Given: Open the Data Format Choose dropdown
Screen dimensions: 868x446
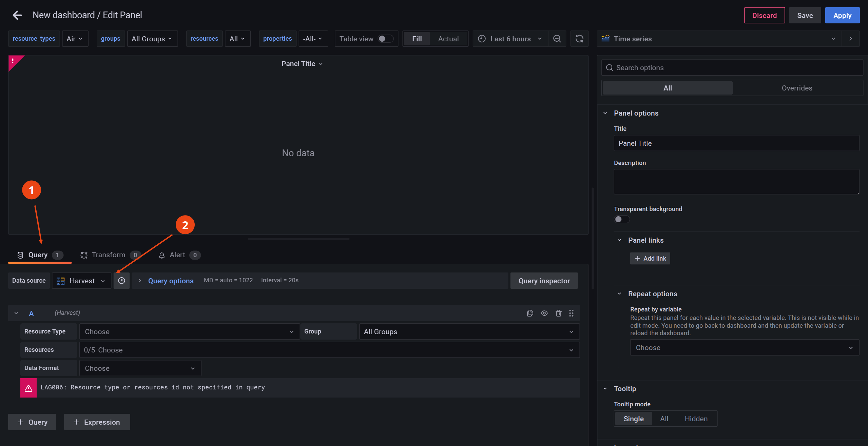Looking at the screenshot, I should 140,368.
